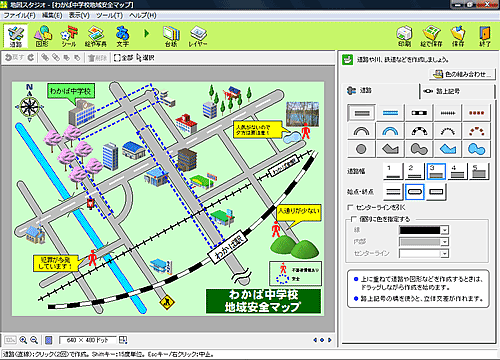Viewport: 500px width, 360px height.
Task: Choose the gray circle shape
Action: click(x=362, y=149)
